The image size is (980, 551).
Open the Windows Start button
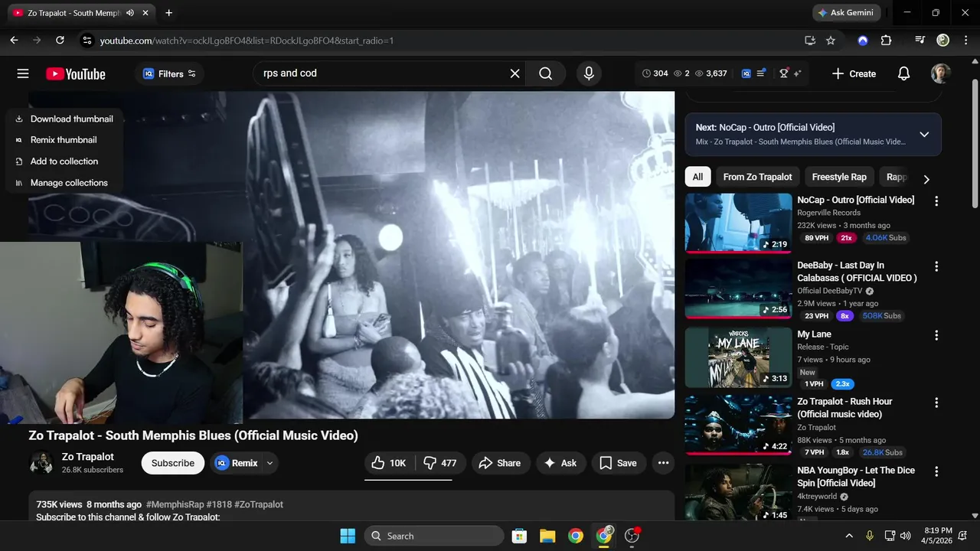[x=348, y=536]
